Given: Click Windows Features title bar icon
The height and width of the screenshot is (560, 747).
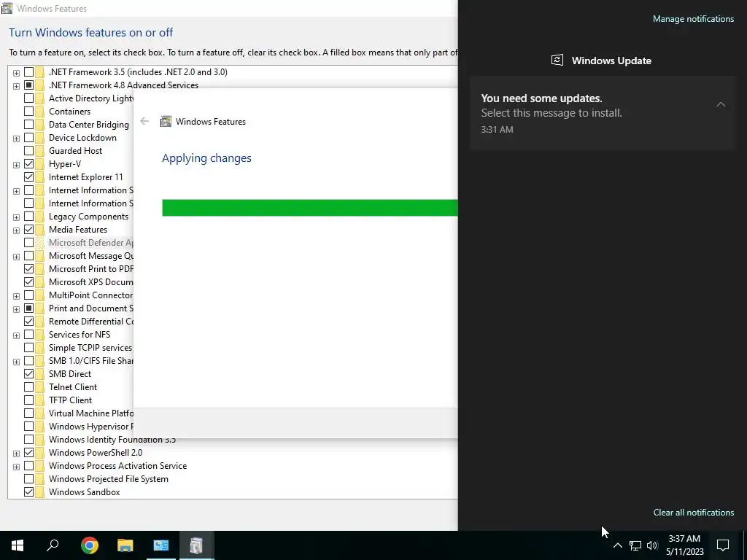Looking at the screenshot, I should click(7, 8).
